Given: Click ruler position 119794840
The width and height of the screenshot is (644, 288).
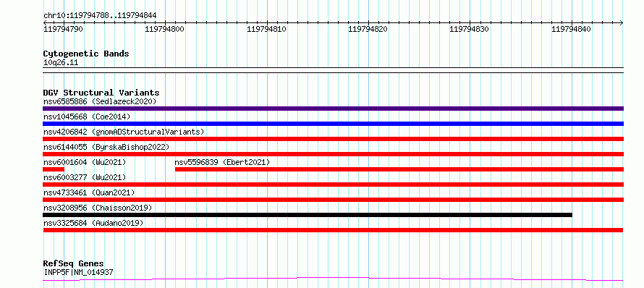Looking at the screenshot, I should point(572,29).
